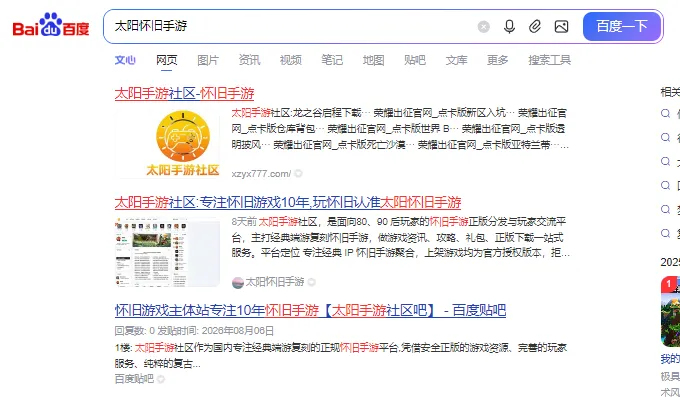Open 搜索工具 options

point(549,60)
